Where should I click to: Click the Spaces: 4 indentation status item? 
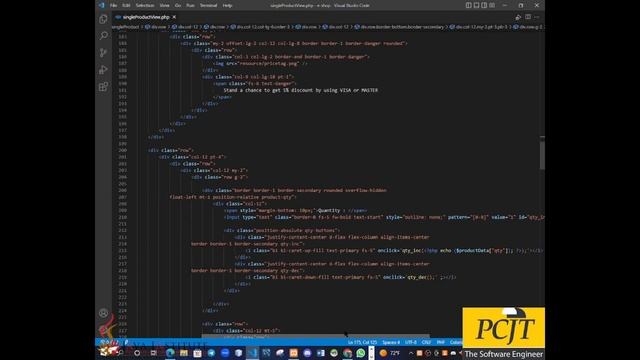click(391, 342)
